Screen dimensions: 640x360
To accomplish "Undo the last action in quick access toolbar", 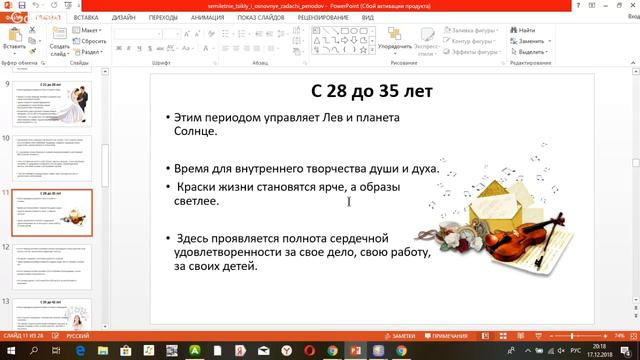I will [x=36, y=5].
